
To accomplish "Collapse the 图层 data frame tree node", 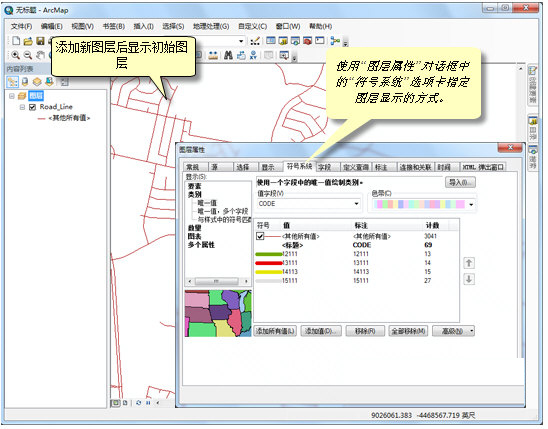I will click(x=12, y=96).
